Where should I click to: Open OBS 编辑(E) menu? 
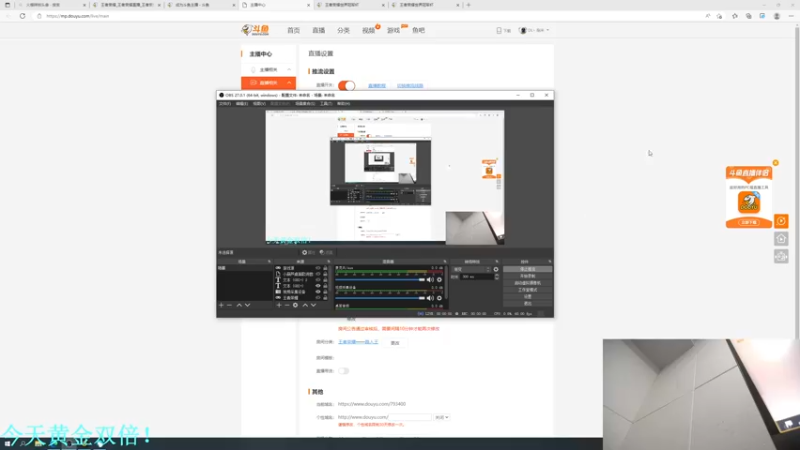[x=242, y=104]
